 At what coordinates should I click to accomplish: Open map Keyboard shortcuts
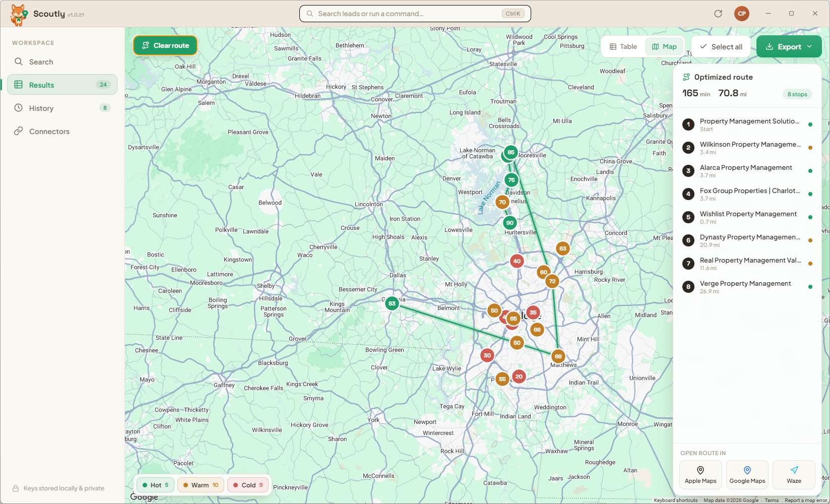point(676,500)
